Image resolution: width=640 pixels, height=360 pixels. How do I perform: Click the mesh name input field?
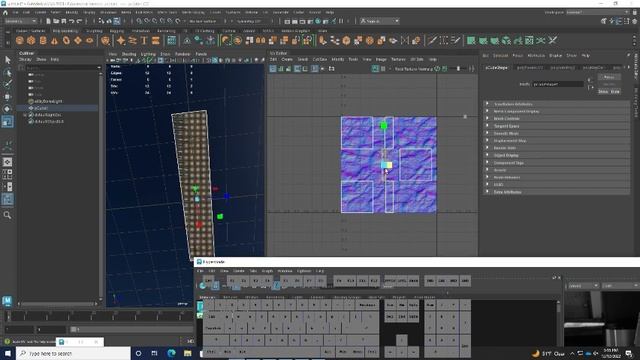tap(558, 84)
